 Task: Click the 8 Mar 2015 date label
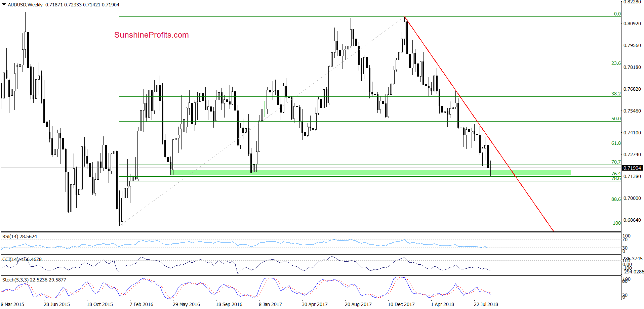(12, 304)
